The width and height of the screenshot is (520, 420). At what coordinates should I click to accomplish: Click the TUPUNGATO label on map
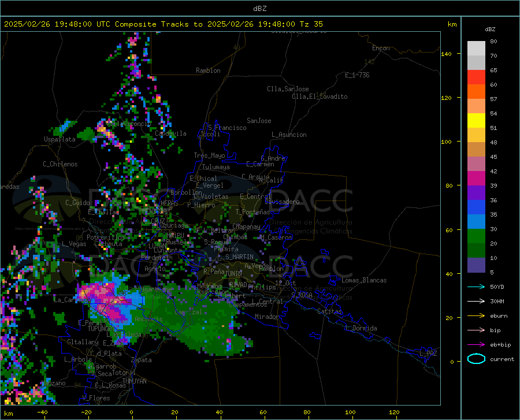click(101, 329)
